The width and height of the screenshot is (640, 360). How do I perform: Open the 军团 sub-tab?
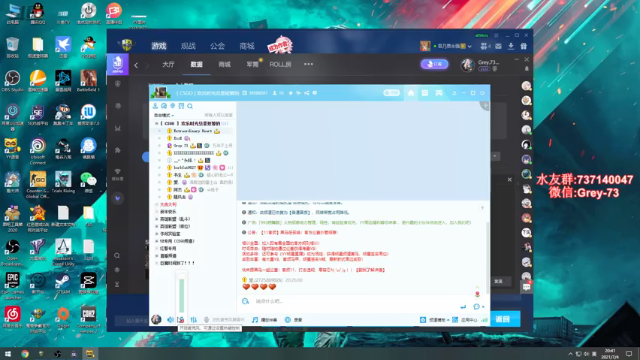(252, 64)
